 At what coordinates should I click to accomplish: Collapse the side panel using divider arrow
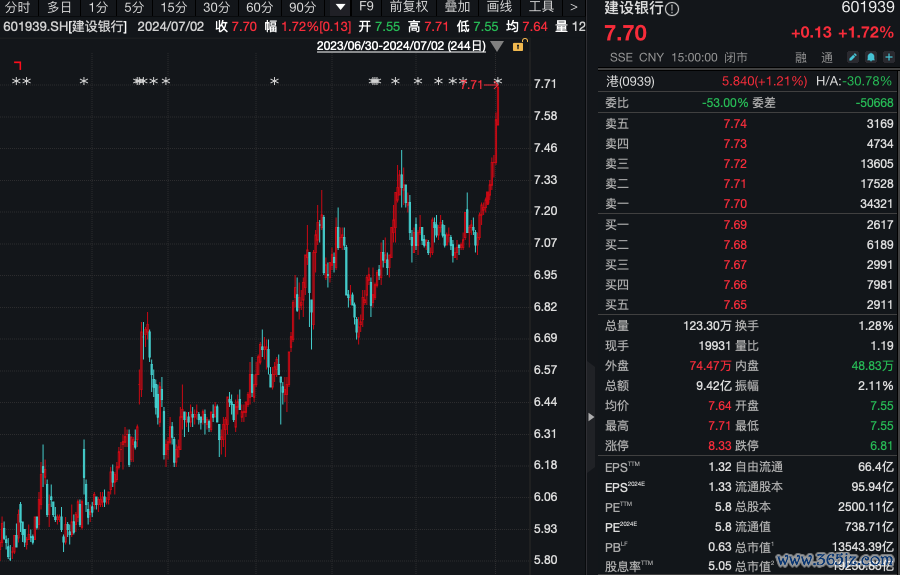point(590,417)
